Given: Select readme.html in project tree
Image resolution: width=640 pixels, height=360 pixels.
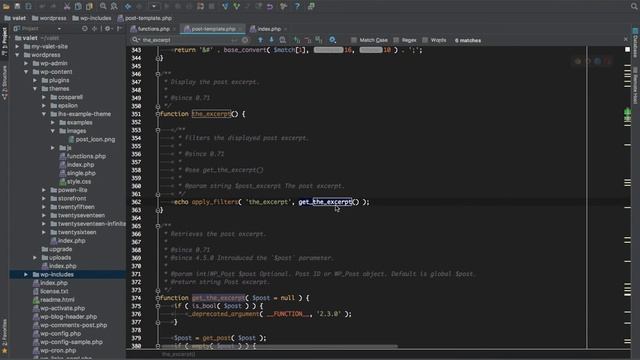Looking at the screenshot, I should click(x=54, y=300).
